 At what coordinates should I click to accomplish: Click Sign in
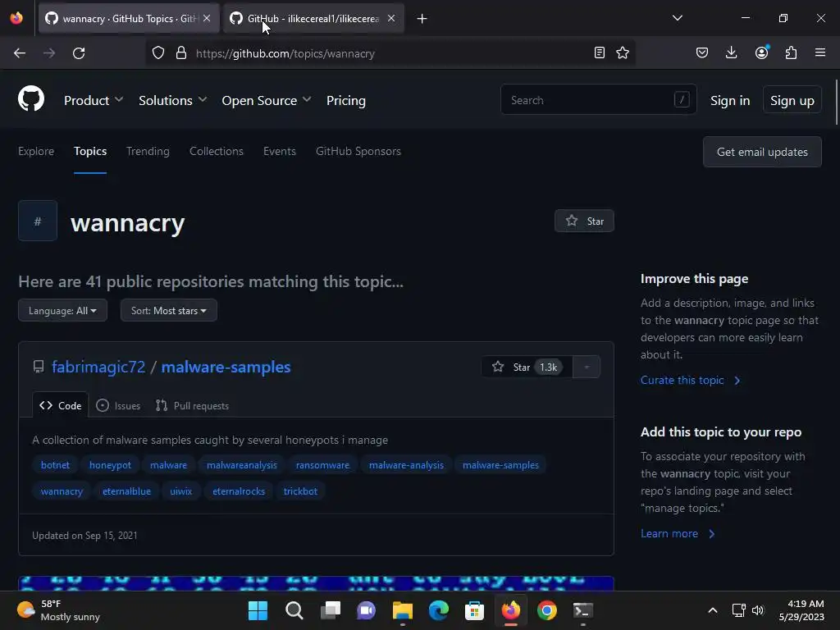pos(729,100)
